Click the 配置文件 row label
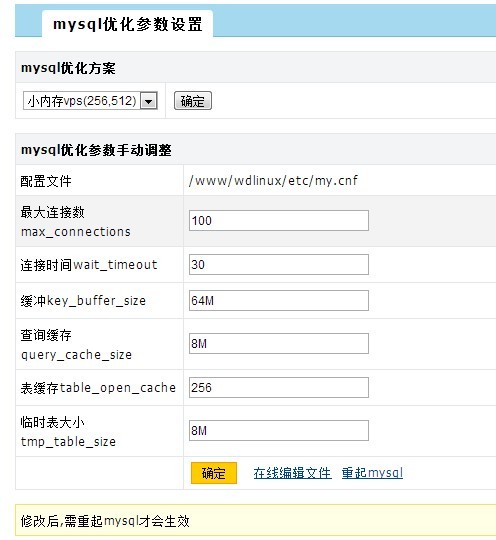This screenshot has height=540, width=496. pos(46,181)
